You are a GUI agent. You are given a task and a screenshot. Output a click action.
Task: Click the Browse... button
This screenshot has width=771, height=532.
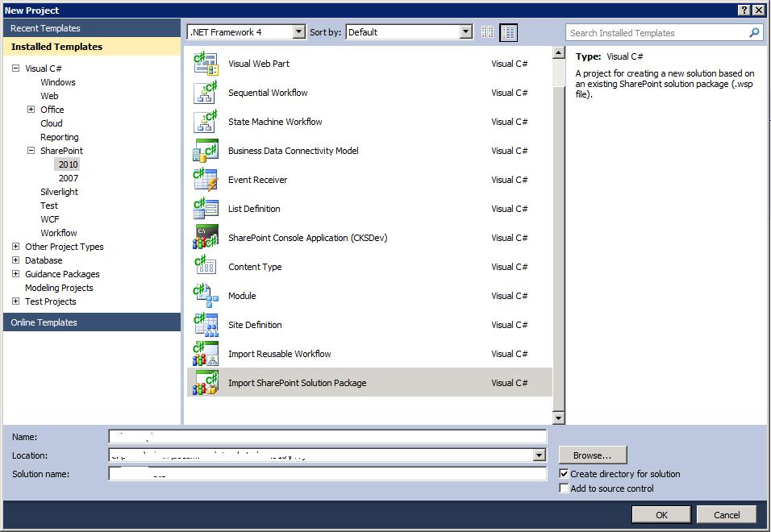point(593,455)
